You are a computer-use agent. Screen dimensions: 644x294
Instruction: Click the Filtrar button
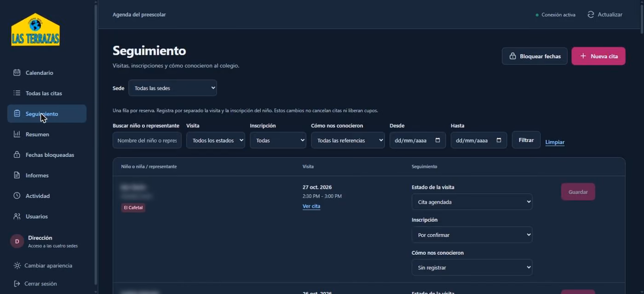click(x=526, y=140)
